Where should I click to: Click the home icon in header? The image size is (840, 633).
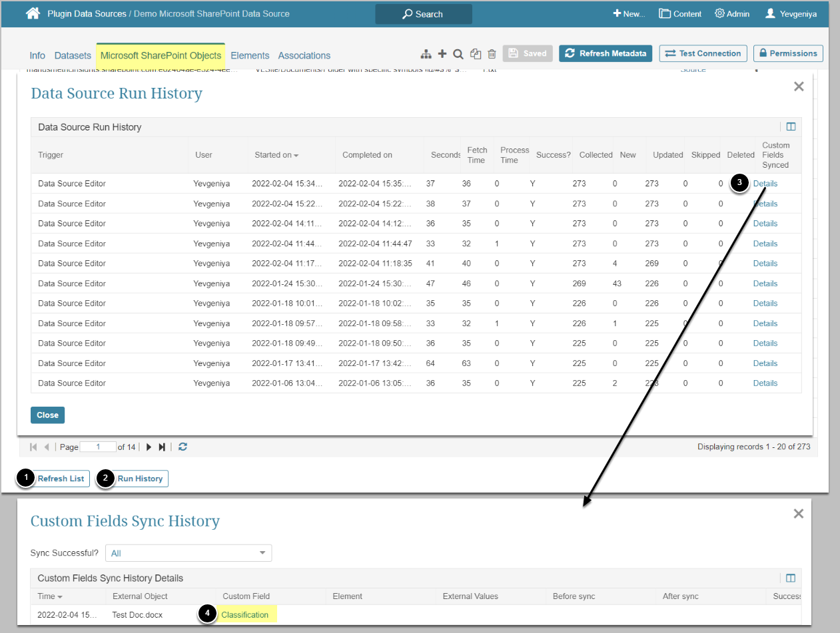coord(33,13)
